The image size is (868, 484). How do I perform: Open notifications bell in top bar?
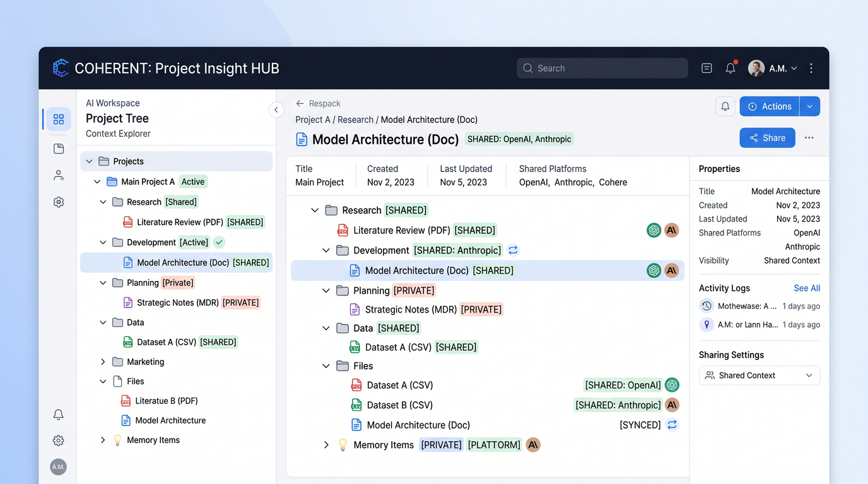click(730, 68)
